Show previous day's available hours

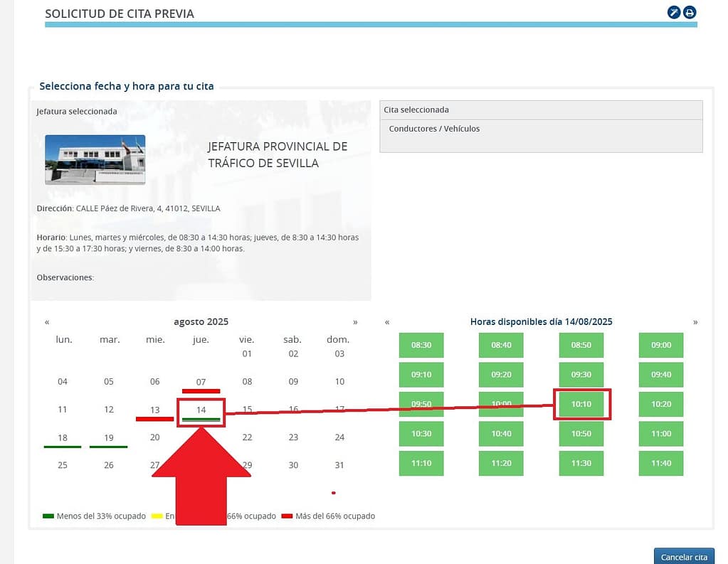(387, 322)
